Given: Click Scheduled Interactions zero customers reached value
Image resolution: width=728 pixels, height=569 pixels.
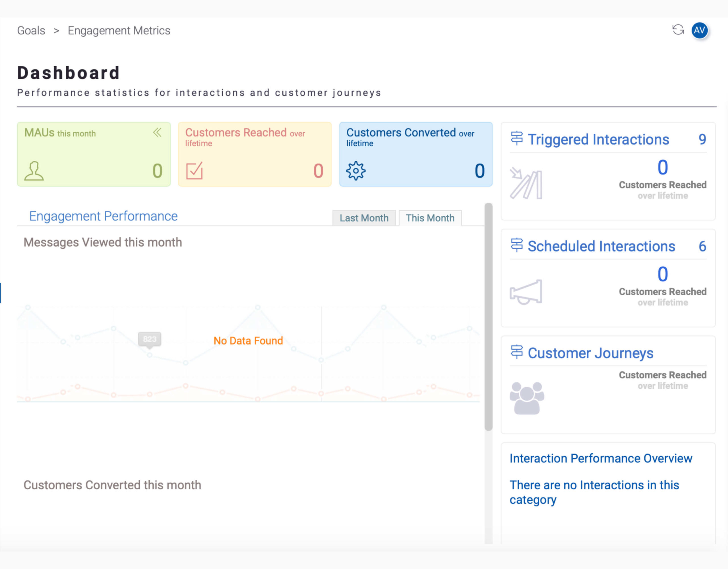Looking at the screenshot, I should tap(662, 274).
